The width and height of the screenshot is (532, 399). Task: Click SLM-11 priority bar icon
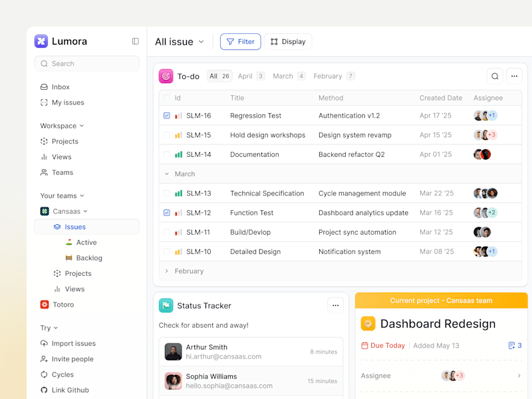tap(178, 232)
